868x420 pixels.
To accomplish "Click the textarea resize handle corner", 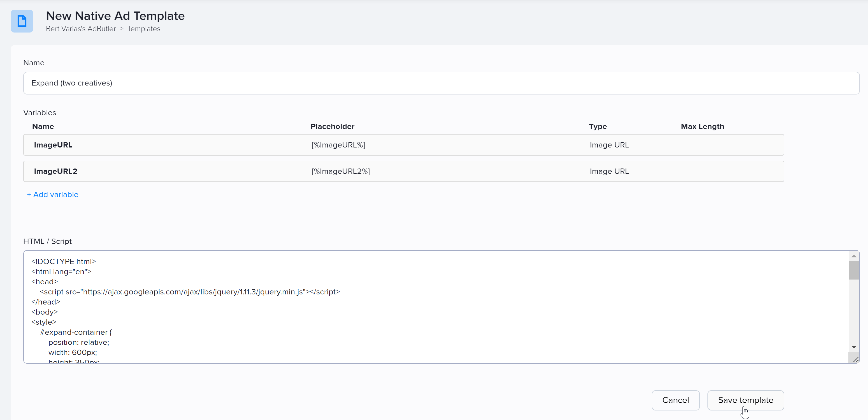I will [x=856, y=360].
